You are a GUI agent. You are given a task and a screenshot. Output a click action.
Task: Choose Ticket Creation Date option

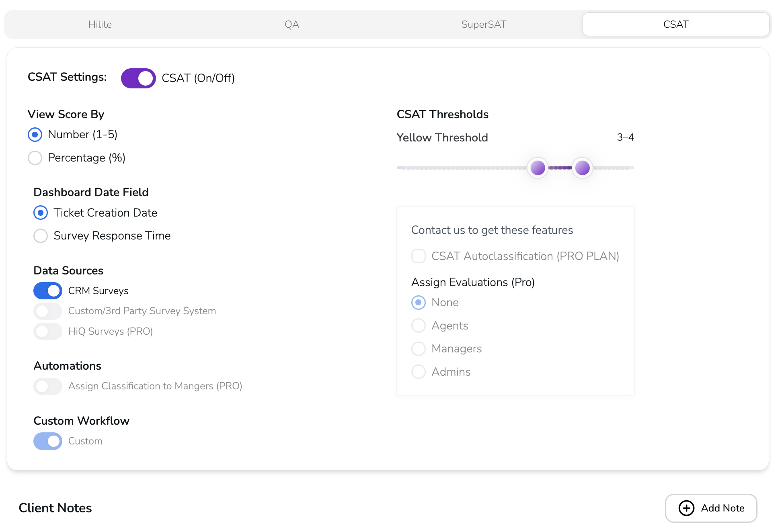click(x=41, y=213)
